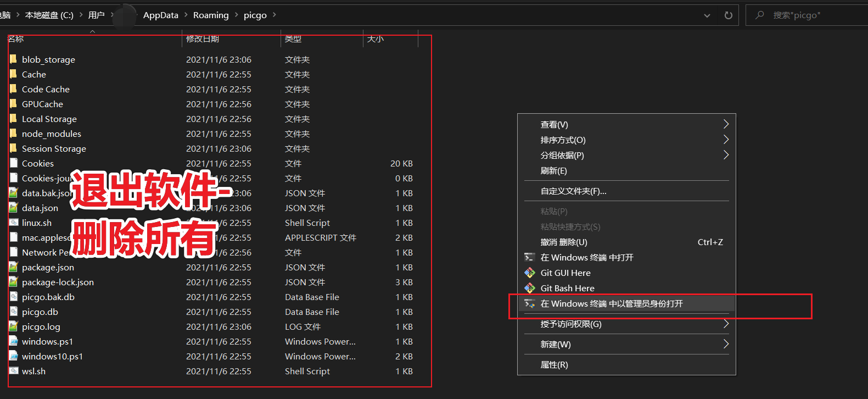Click the search magnifier icon
This screenshot has height=399, width=868.
[x=760, y=15]
